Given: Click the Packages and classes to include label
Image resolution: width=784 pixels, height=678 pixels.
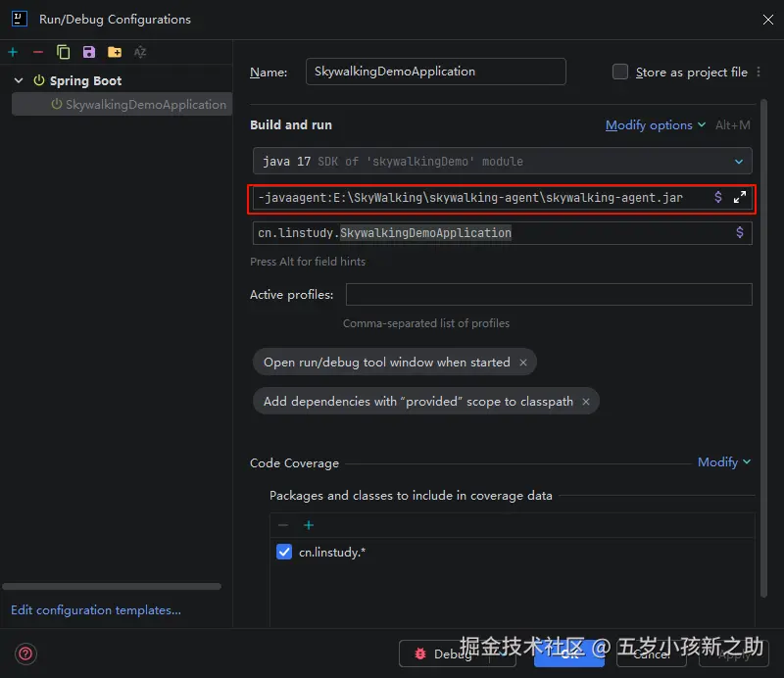Looking at the screenshot, I should coord(411,496).
